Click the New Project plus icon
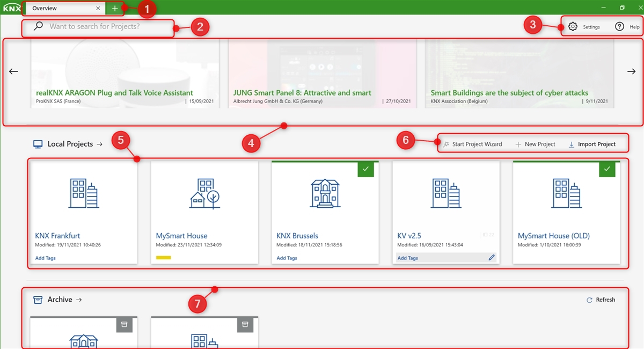 [518, 144]
